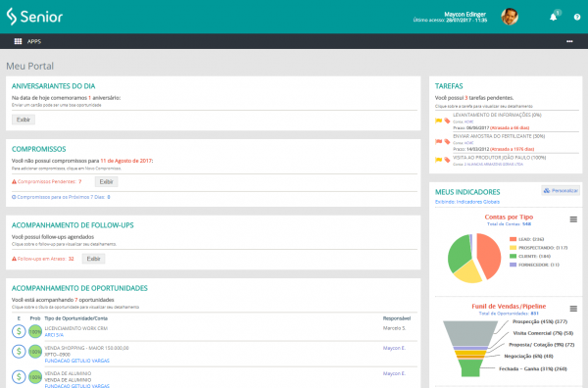Screen dimensions: 588x388
Task: Click the Tipo de Oportunidade/Conta column header
Action: tap(75, 318)
